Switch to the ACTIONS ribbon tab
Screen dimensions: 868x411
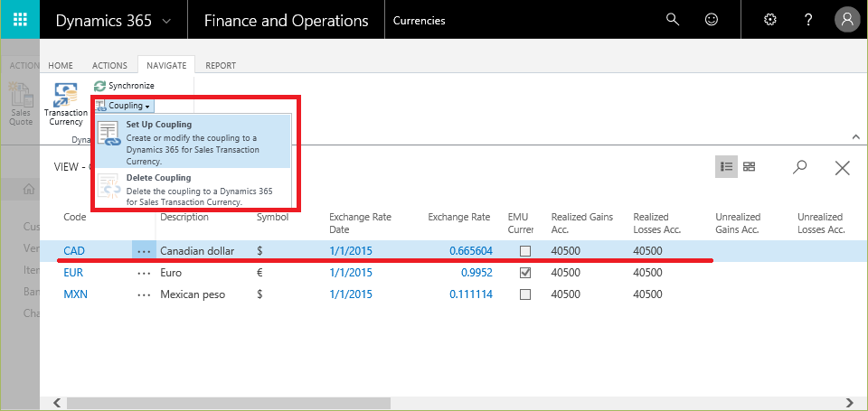click(109, 65)
